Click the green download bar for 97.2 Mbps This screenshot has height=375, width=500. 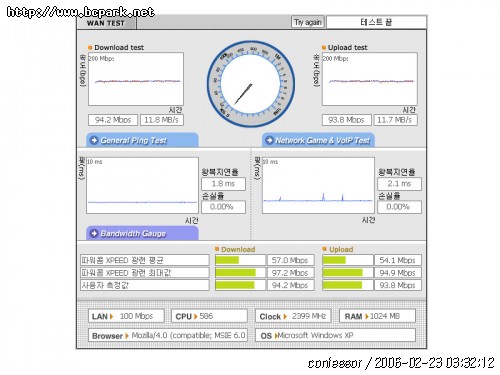coord(235,273)
